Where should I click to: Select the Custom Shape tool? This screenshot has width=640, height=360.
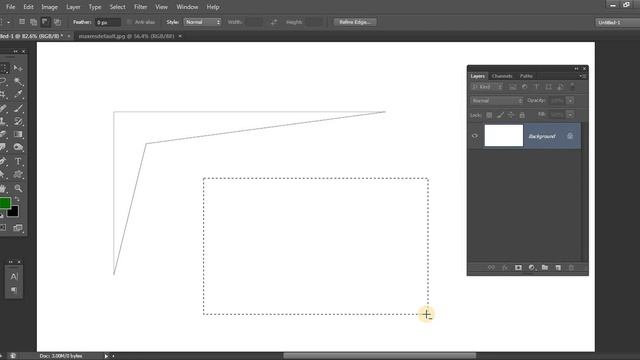click(x=18, y=175)
